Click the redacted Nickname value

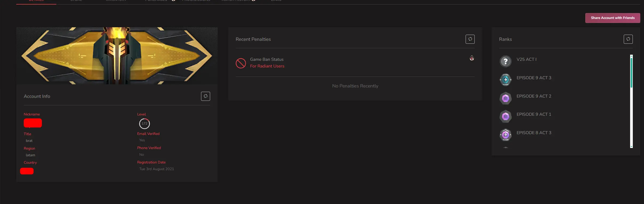tap(33, 123)
